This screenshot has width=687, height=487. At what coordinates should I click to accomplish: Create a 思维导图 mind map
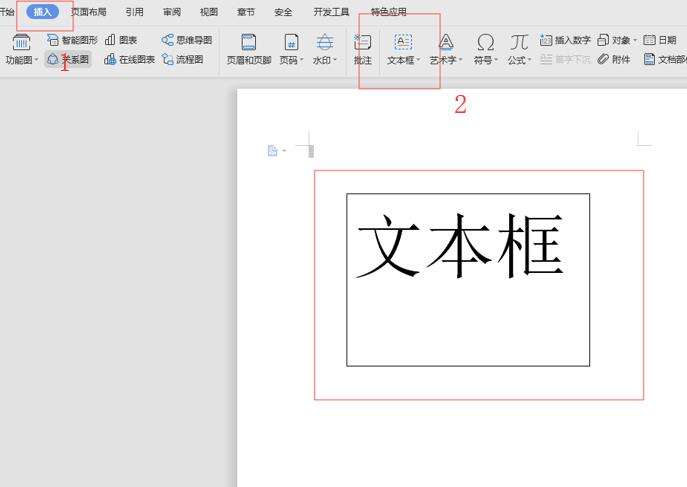pyautogui.click(x=187, y=40)
